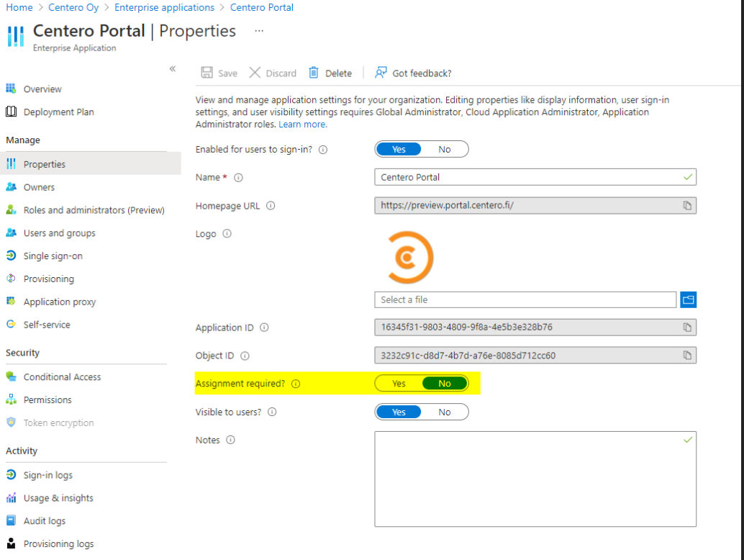Click inside the Notes text area
The width and height of the screenshot is (744, 560).
pos(535,479)
